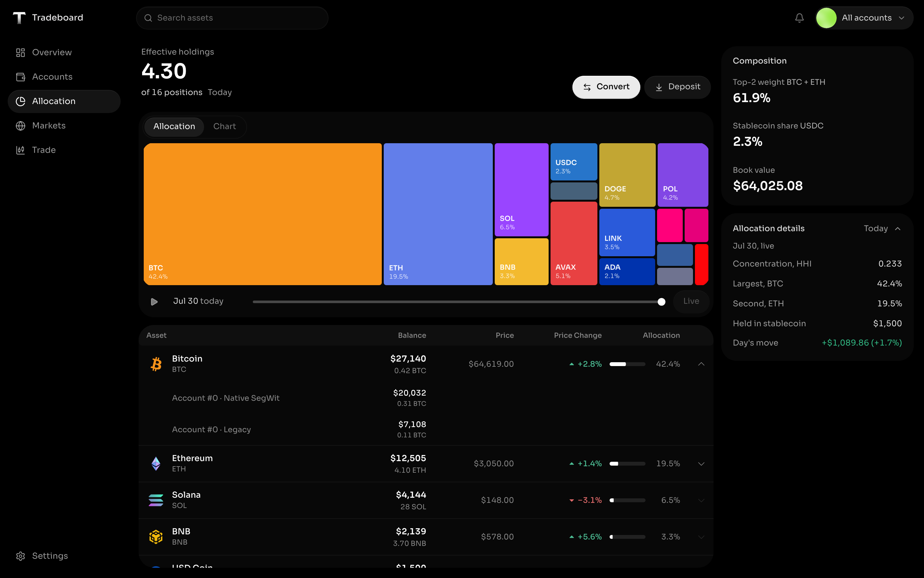Click Book value $64,025.08
The image size is (924, 578).
pos(767,186)
